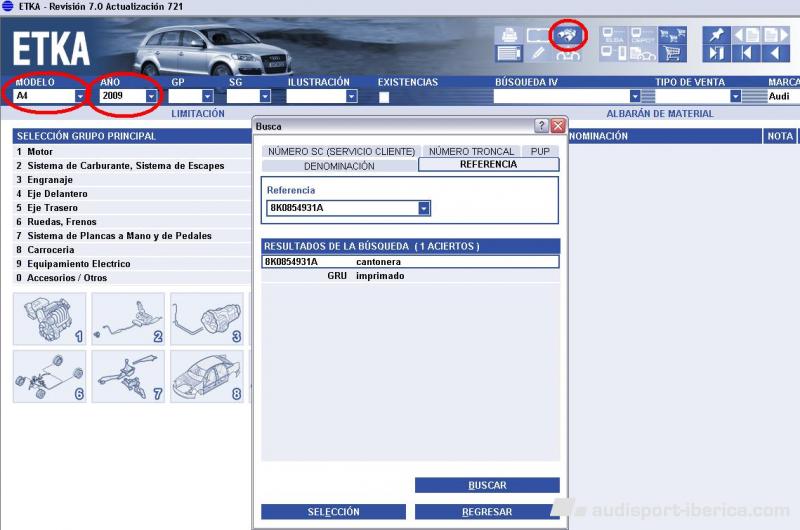Screen dimensions: 800x530
Task: Click into the Referencia input field
Action: point(342,208)
